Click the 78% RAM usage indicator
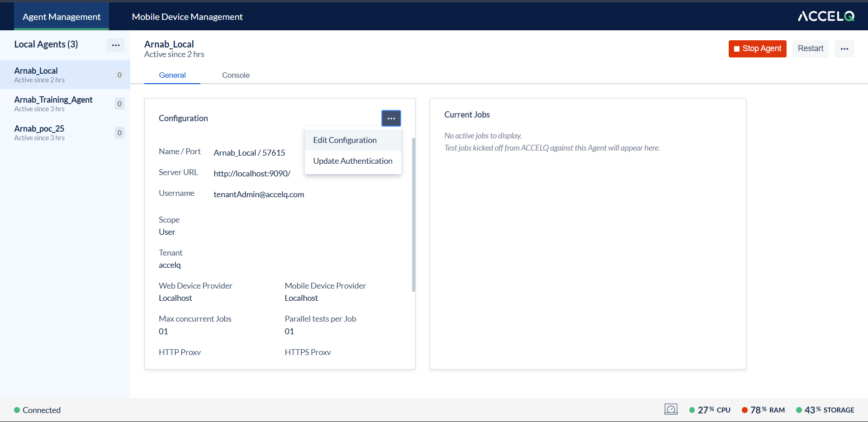The width and height of the screenshot is (868, 422). click(x=763, y=410)
